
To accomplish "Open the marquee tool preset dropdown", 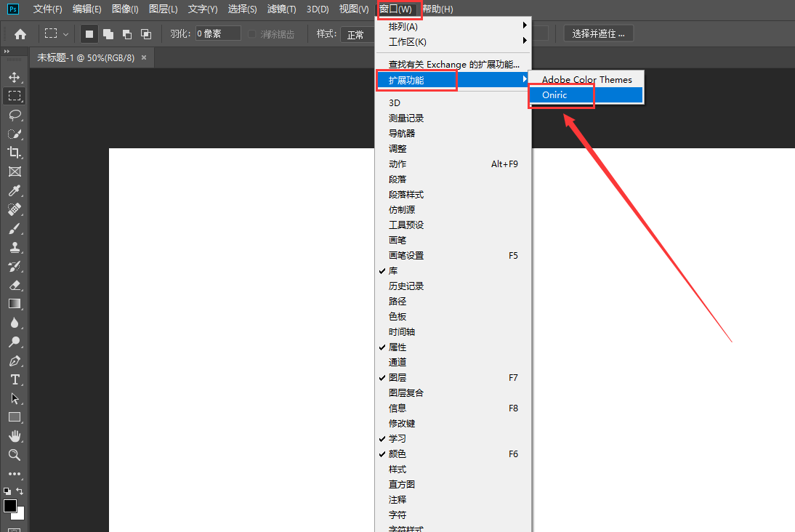I will [x=64, y=33].
